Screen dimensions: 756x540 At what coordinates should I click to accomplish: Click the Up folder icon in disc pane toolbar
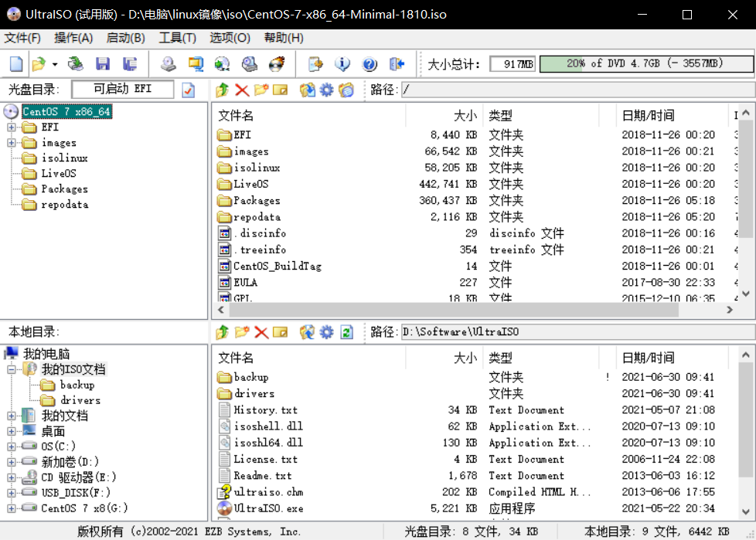[x=223, y=90]
